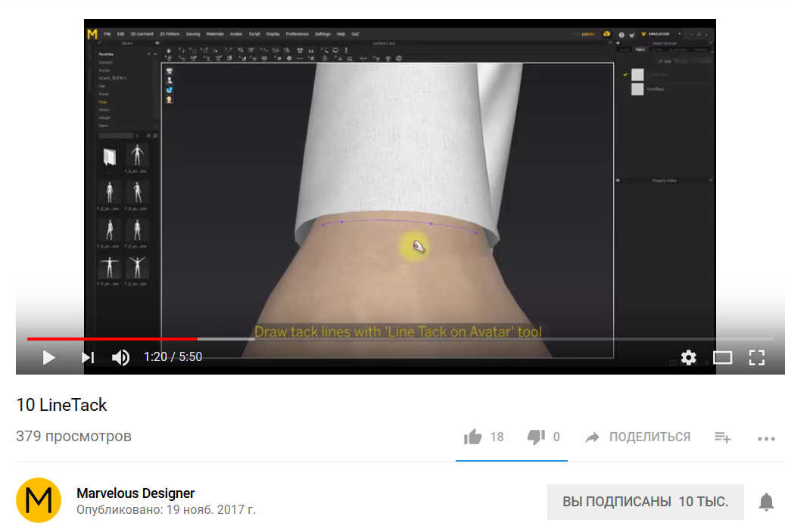785x532 pixels.
Task: Open the Avatar menu
Action: pyautogui.click(x=235, y=34)
